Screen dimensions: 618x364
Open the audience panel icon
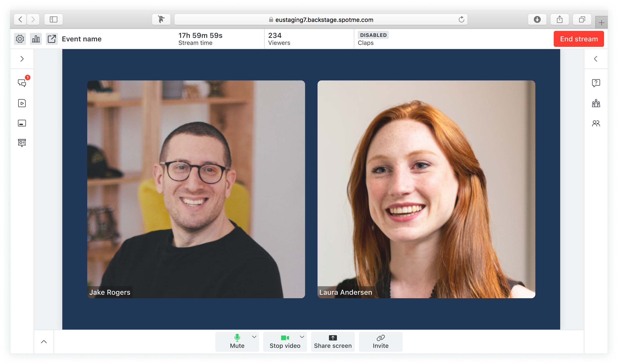596,103
